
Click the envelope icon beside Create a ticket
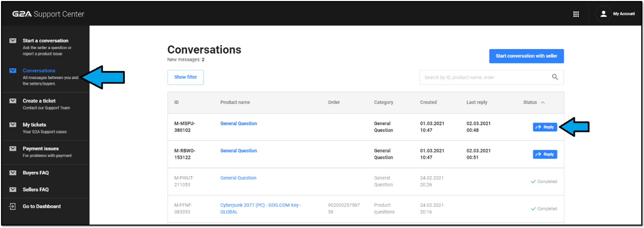tap(13, 101)
